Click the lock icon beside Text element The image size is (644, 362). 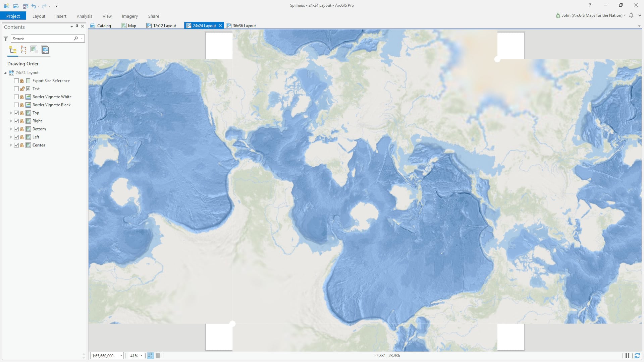coord(22,89)
